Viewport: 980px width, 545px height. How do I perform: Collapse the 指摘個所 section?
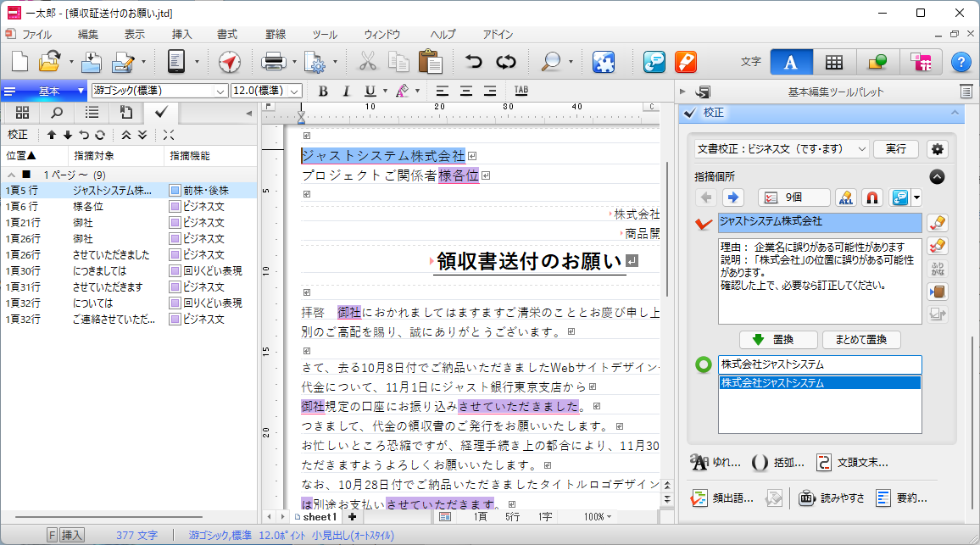click(x=937, y=177)
